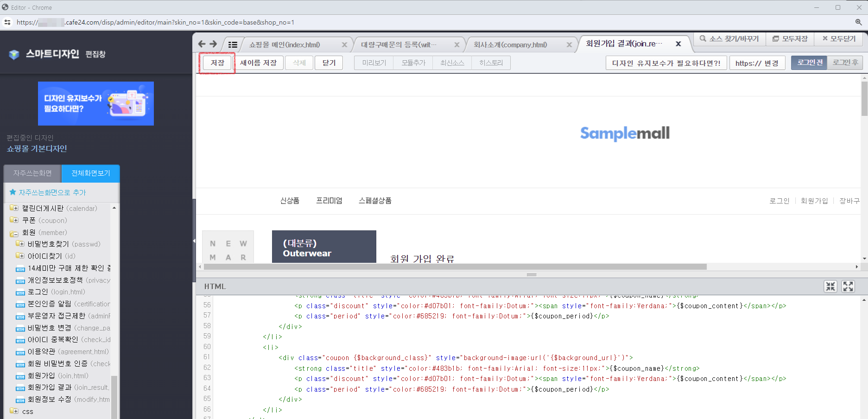Click the 저장 save button

(x=217, y=63)
